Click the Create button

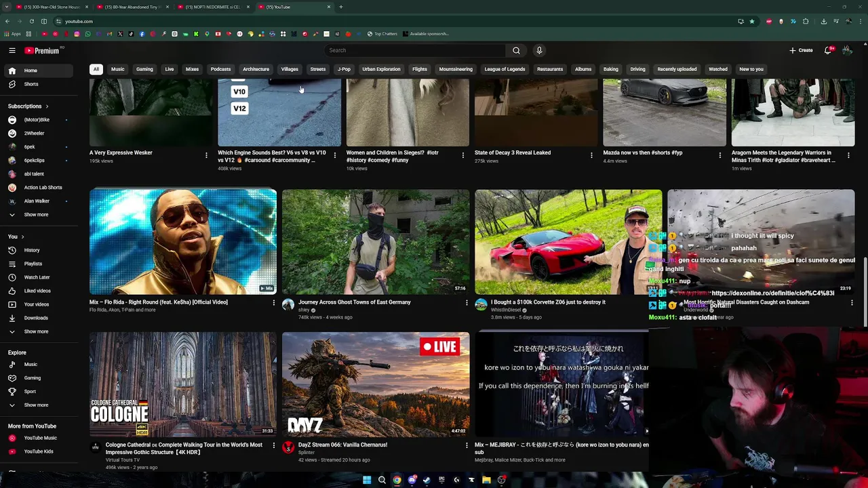(801, 50)
